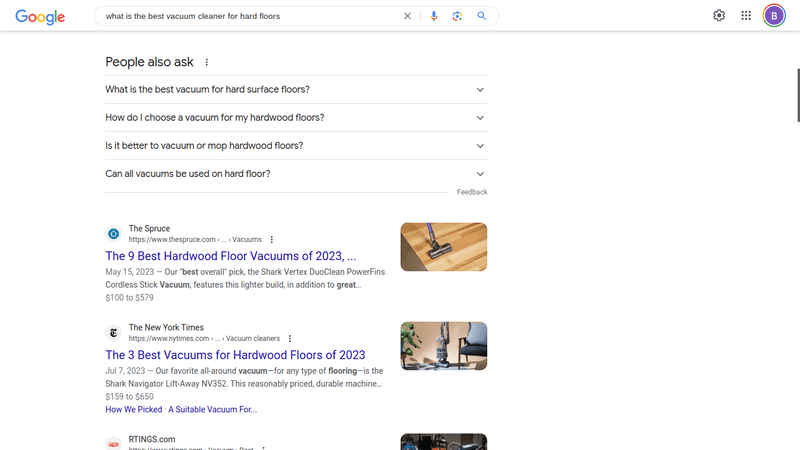
Task: Expand 'What is the best vacuum for hard surface floors?'
Action: click(x=296, y=90)
